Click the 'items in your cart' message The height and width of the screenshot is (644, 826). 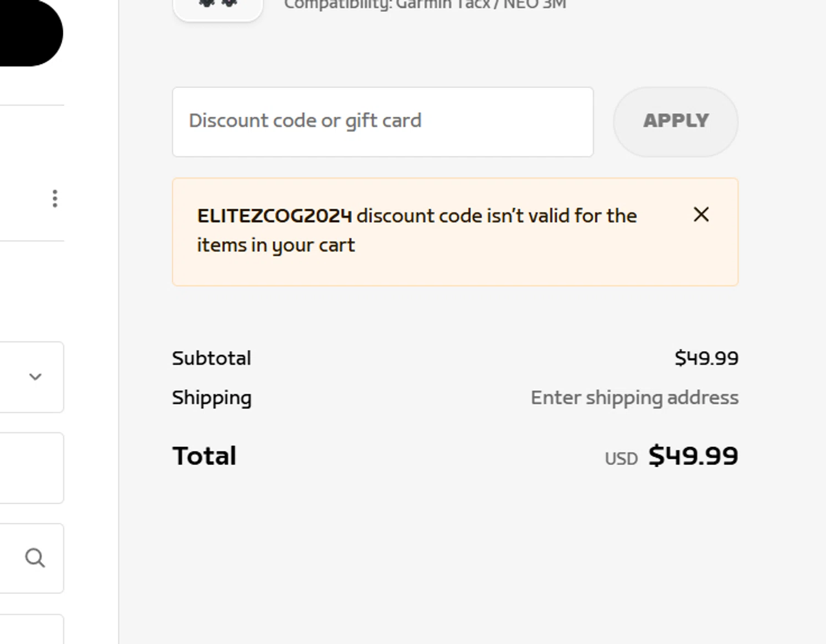pyautogui.click(x=276, y=245)
